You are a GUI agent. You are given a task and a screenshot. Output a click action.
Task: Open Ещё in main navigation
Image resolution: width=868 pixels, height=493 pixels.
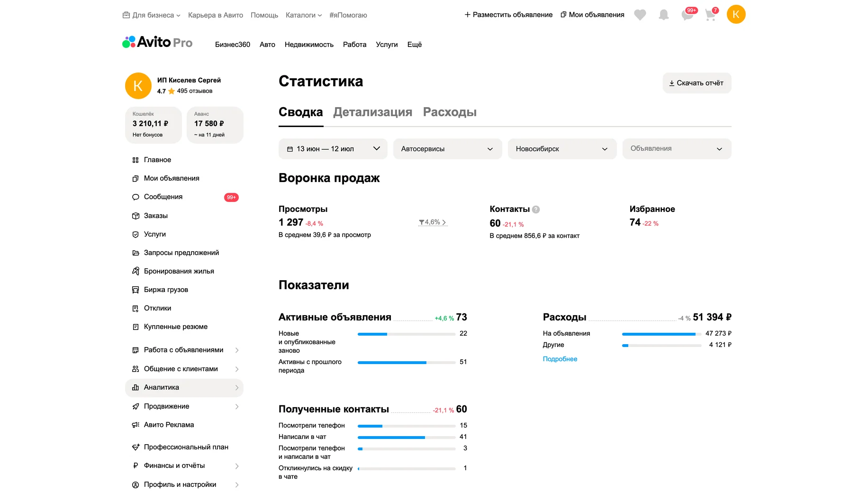pos(415,45)
